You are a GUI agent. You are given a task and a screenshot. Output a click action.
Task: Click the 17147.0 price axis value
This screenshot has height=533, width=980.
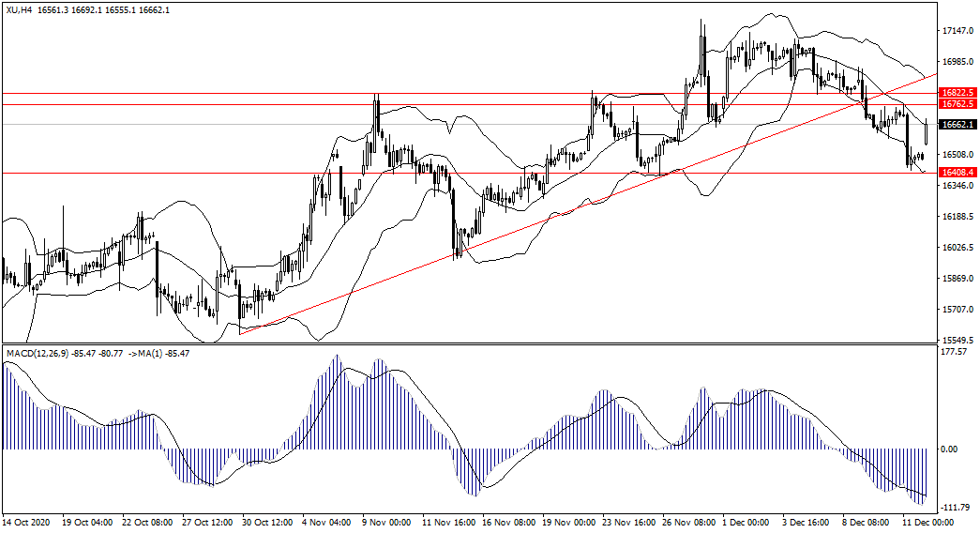tap(957, 31)
